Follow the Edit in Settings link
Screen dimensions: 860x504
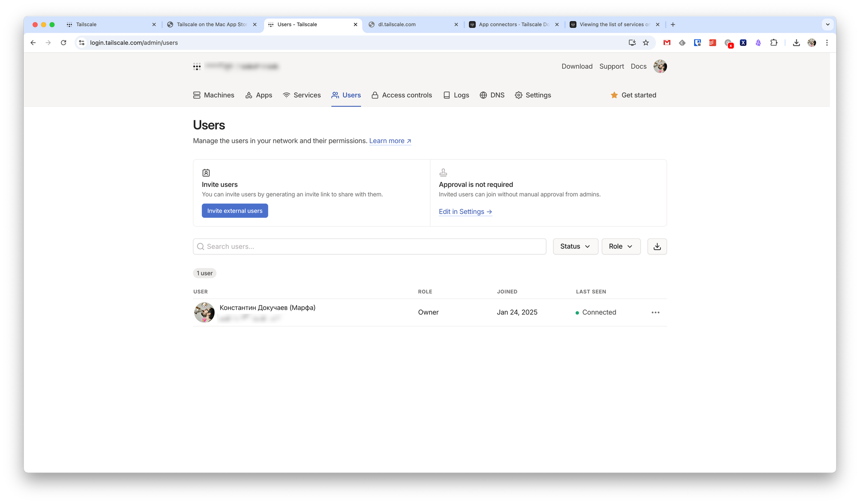pos(465,212)
